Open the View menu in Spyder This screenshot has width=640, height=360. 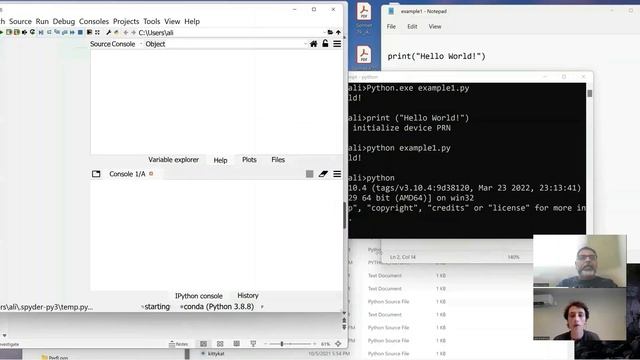(172, 21)
